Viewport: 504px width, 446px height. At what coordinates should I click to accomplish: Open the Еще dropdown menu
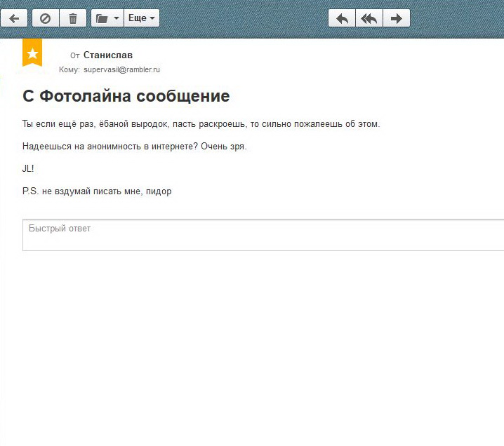click(x=141, y=18)
